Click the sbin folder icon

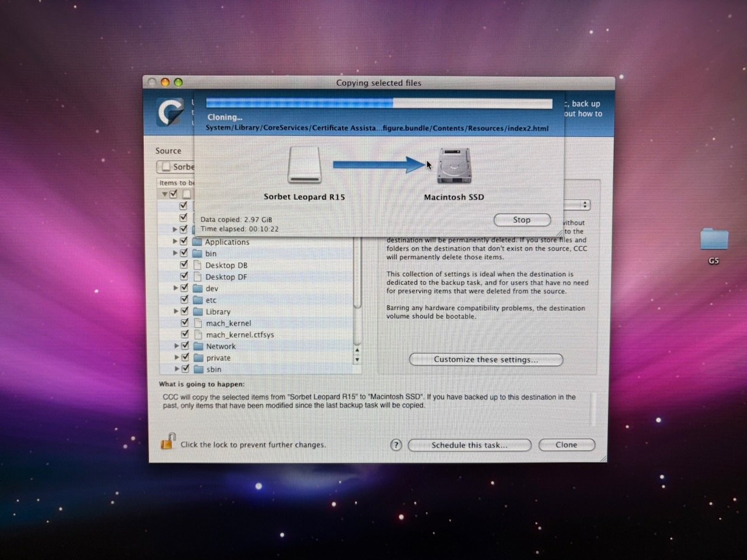pos(198,369)
